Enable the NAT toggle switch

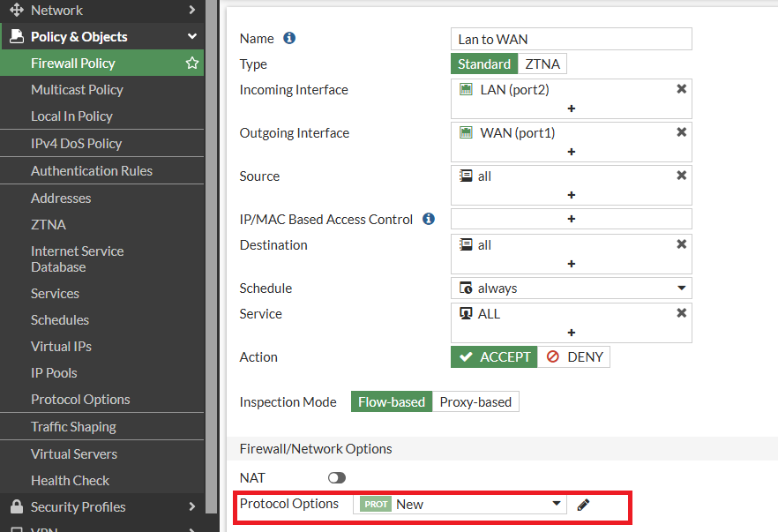click(336, 477)
